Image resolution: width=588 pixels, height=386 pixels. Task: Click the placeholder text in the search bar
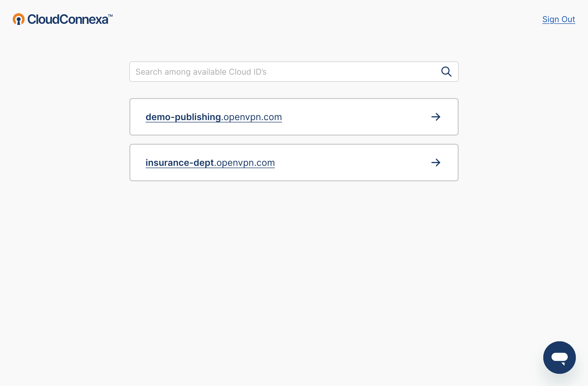point(201,72)
